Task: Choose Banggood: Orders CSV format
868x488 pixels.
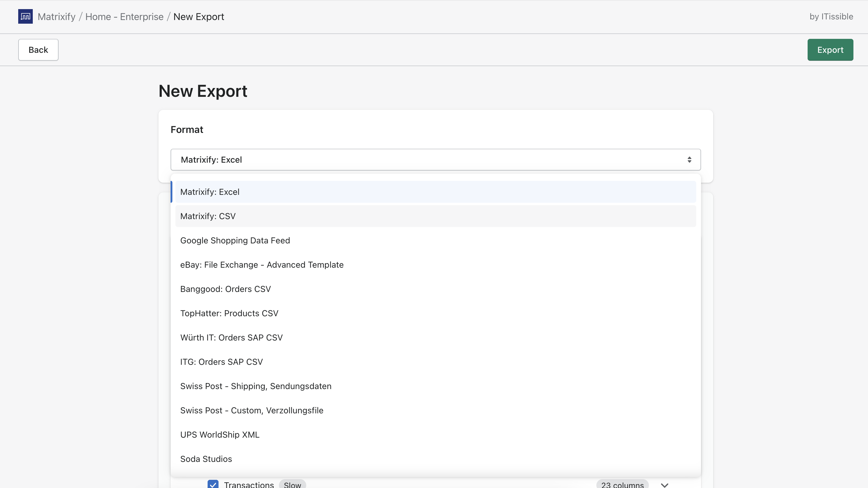Action: point(436,289)
